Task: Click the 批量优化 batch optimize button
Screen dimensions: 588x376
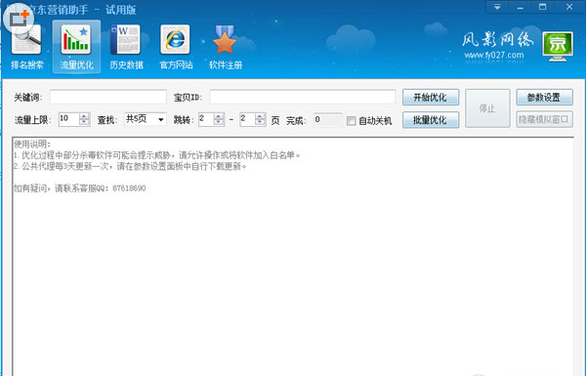Action: click(431, 120)
